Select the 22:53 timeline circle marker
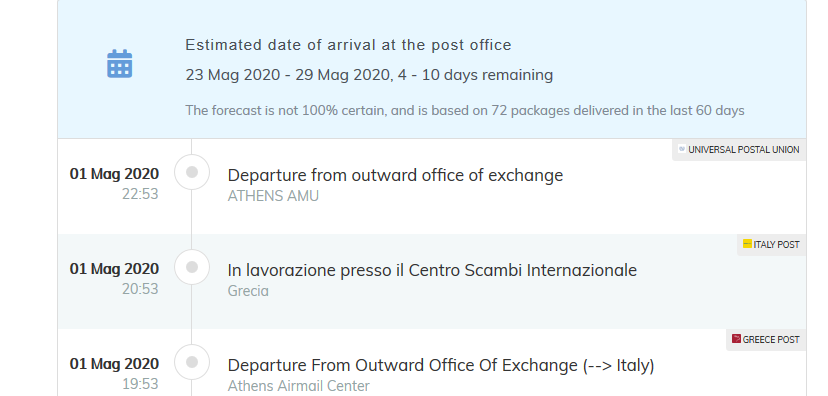 click(x=192, y=172)
